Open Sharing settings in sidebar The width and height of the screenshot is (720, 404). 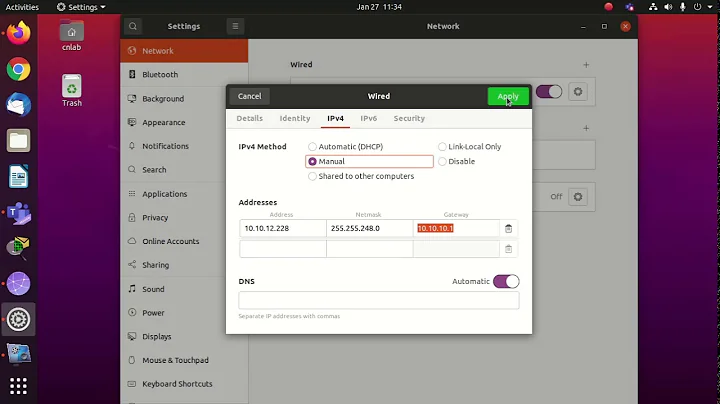pos(184,265)
